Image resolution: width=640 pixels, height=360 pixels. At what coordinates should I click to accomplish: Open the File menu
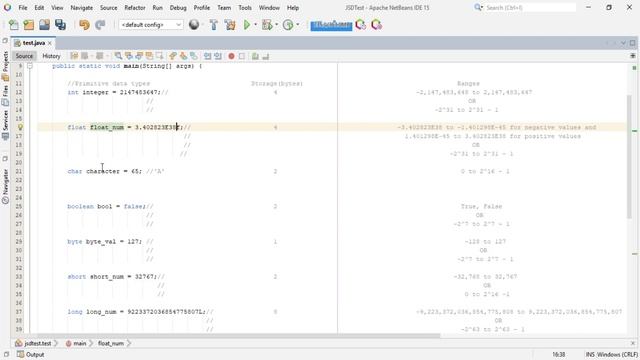coord(23,8)
